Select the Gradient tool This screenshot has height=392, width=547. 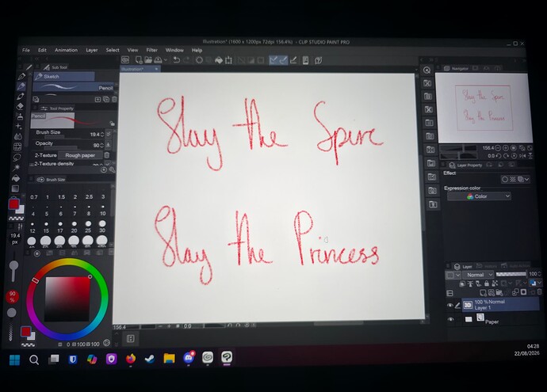[15, 188]
